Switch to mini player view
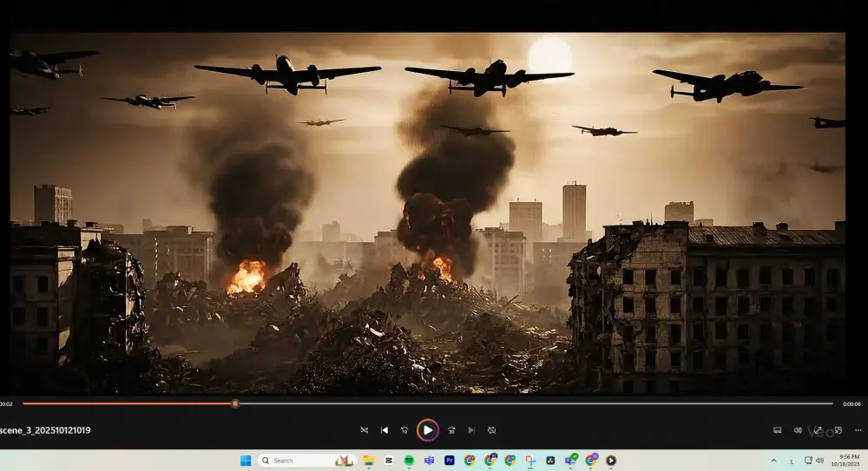Screen dimensions: 868x471 tap(838, 430)
